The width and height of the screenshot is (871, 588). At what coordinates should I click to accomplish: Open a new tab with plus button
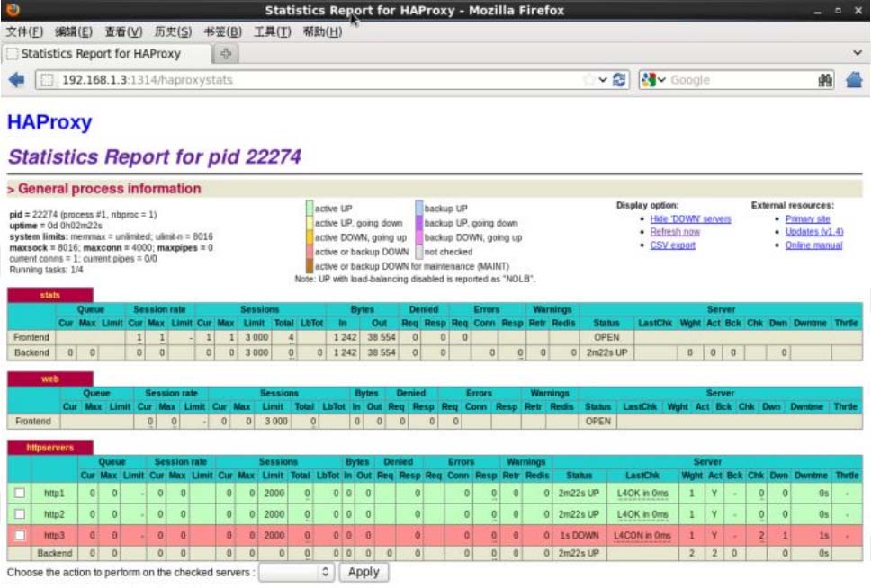[x=226, y=53]
